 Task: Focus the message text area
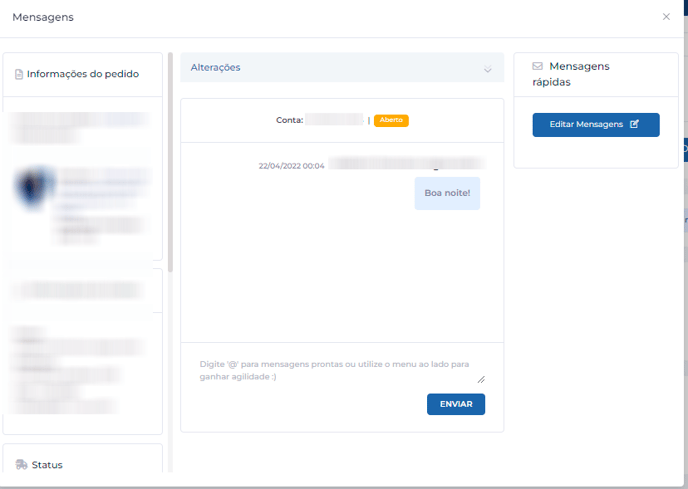(x=342, y=370)
